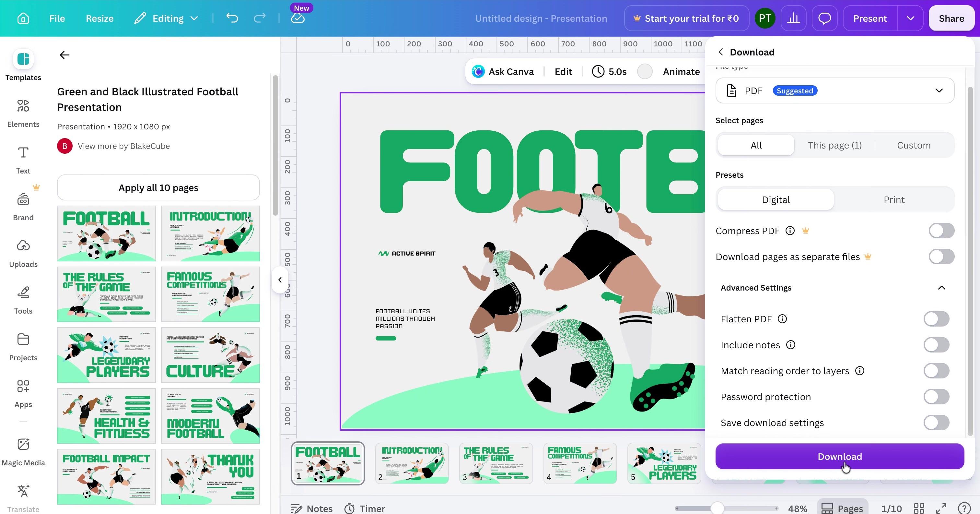Open the Brand sidebar panel
980x514 pixels.
point(23,207)
